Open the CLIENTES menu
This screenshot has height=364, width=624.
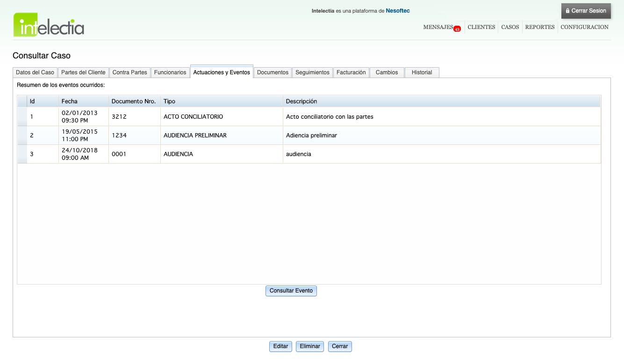[x=481, y=27]
